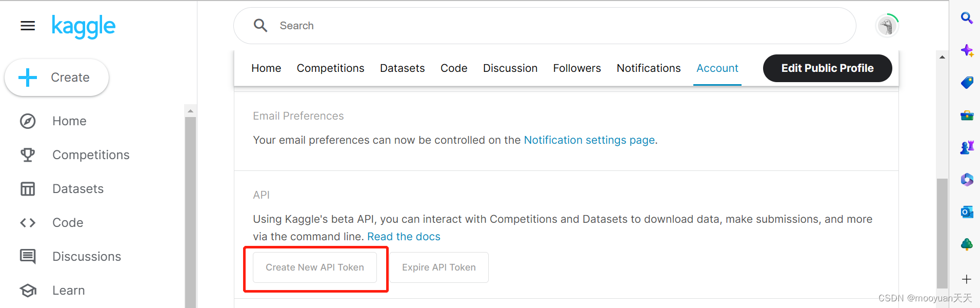This screenshot has height=308, width=980.
Task: Click the Code brackets icon
Action: (x=28, y=223)
